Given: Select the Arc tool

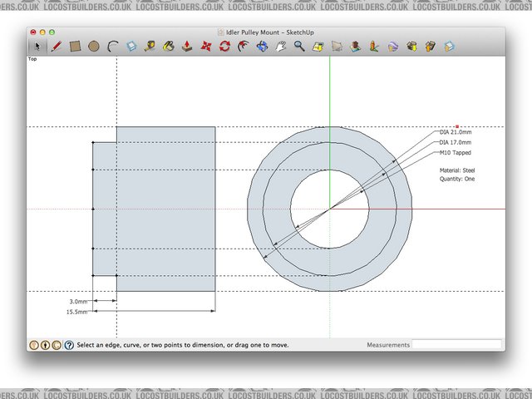Looking at the screenshot, I should pyautogui.click(x=112, y=47).
